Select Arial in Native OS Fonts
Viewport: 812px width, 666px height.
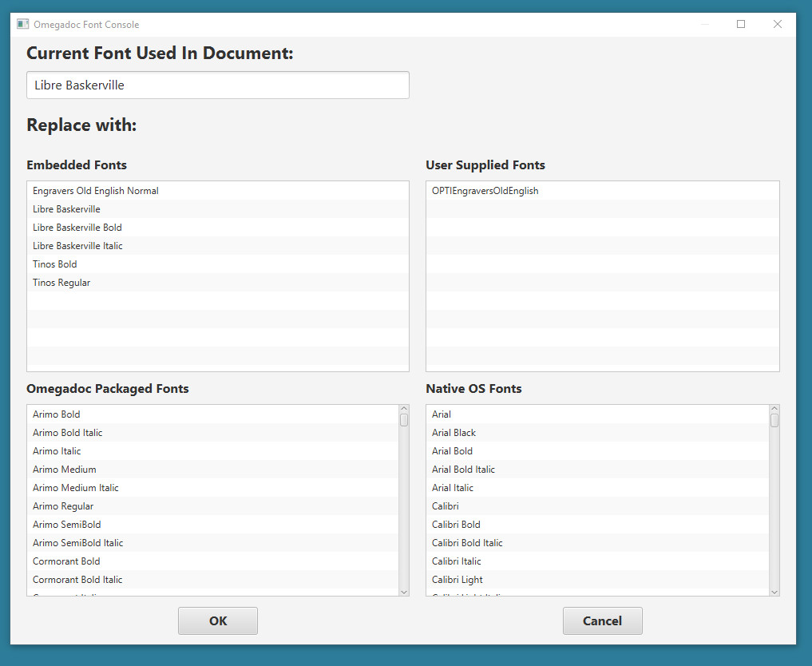[598, 414]
